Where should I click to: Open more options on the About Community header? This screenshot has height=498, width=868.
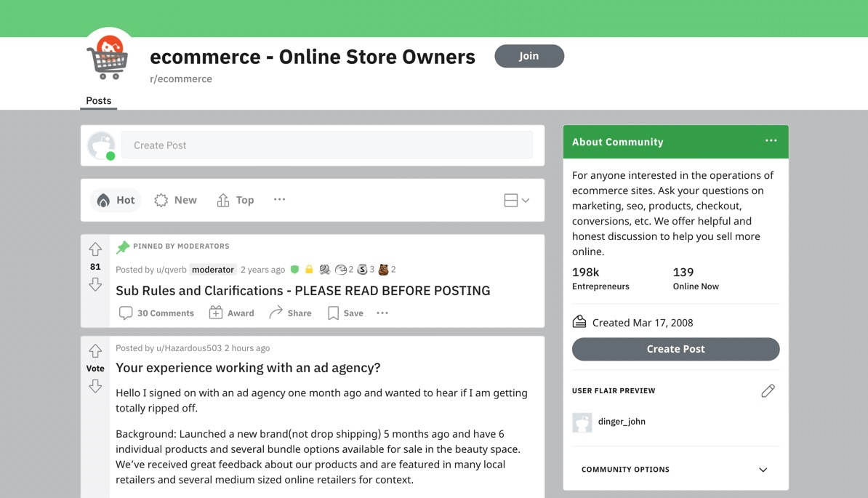click(771, 141)
